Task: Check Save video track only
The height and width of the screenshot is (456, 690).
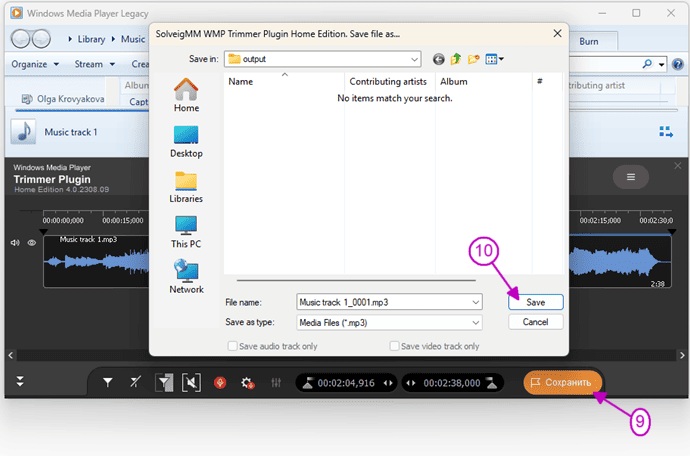Action: tap(394, 346)
